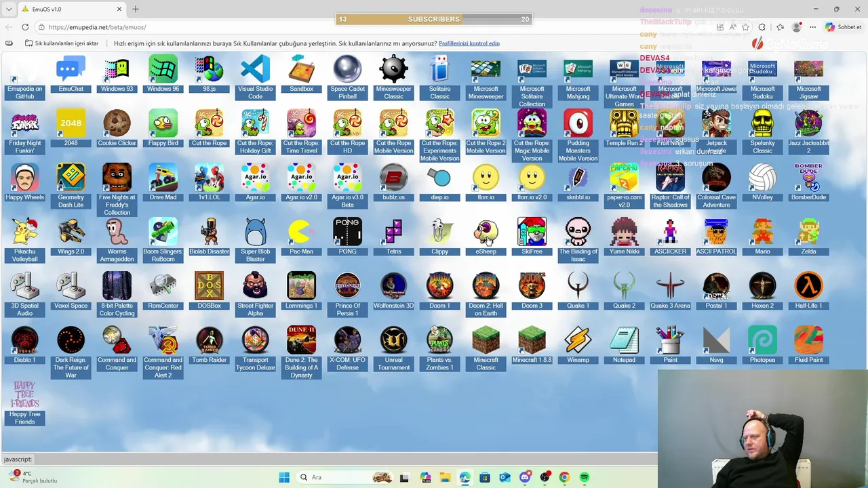Viewport: 868px width, 488px height.
Task: Launch Zelda icon
Action: 808,237
